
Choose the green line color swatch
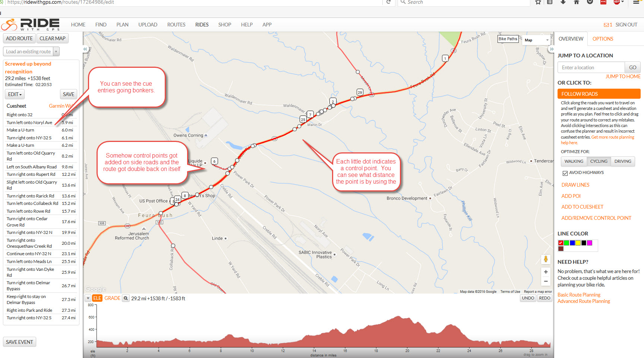566,243
